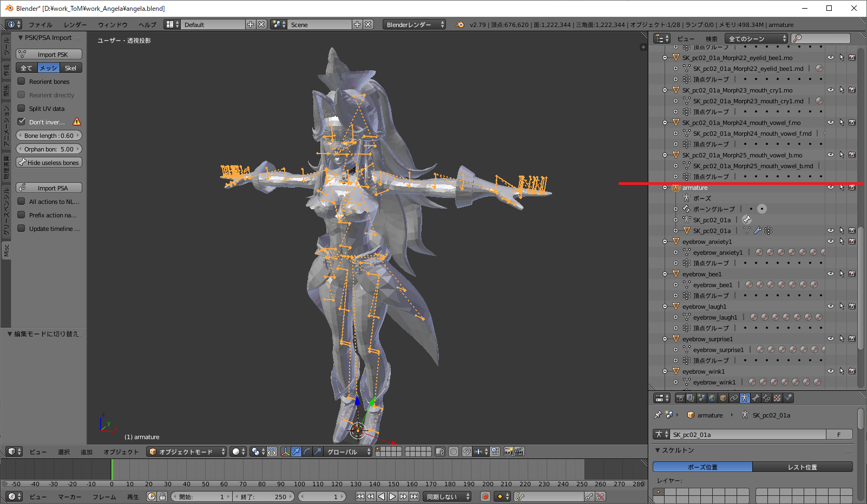Viewport: 867px width, 504px height.
Task: Click the Bone length slider field
Action: point(49,136)
